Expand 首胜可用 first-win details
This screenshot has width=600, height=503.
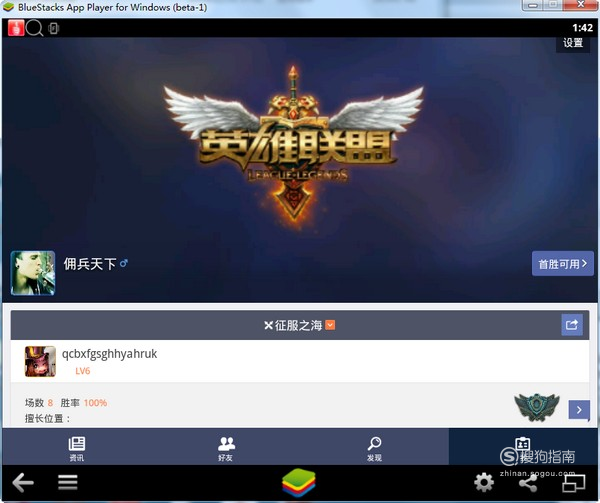(x=562, y=264)
